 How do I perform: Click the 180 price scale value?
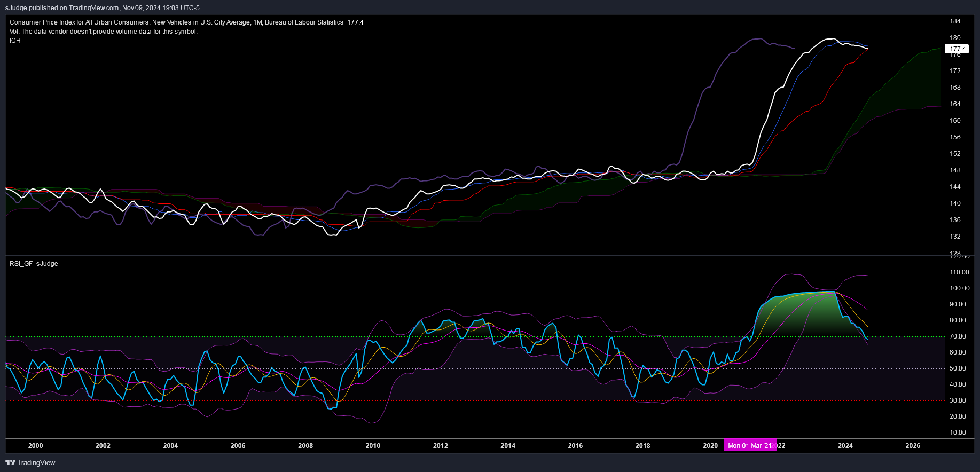(x=955, y=38)
